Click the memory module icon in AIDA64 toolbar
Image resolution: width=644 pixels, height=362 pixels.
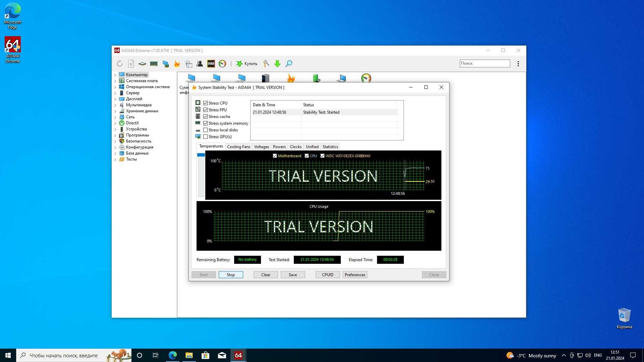(154, 64)
